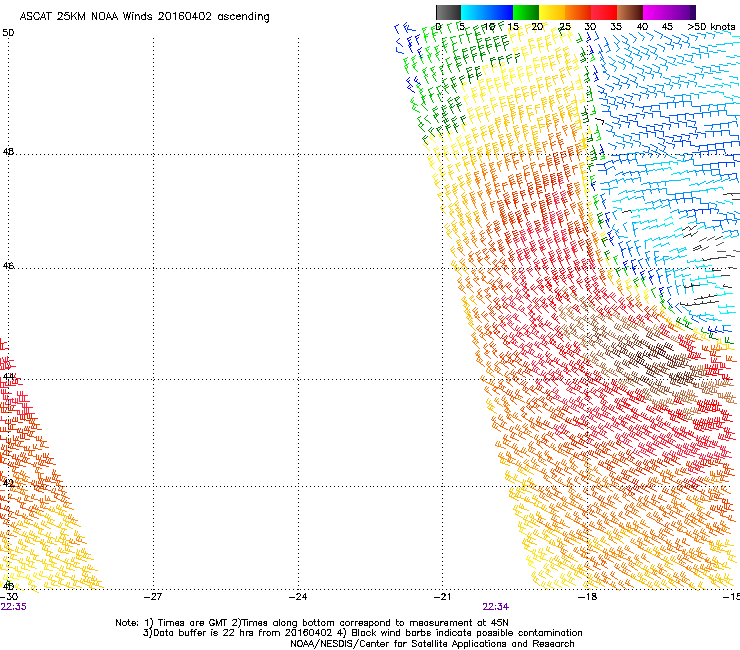Click the purple time stamp '22:35'
This screenshot has width=740, height=650.
coord(14,607)
